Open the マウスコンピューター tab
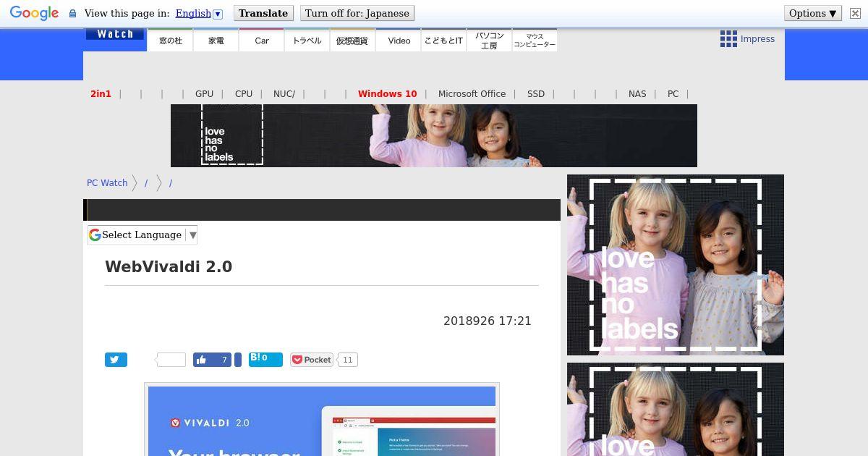868x456 pixels. tap(535, 41)
